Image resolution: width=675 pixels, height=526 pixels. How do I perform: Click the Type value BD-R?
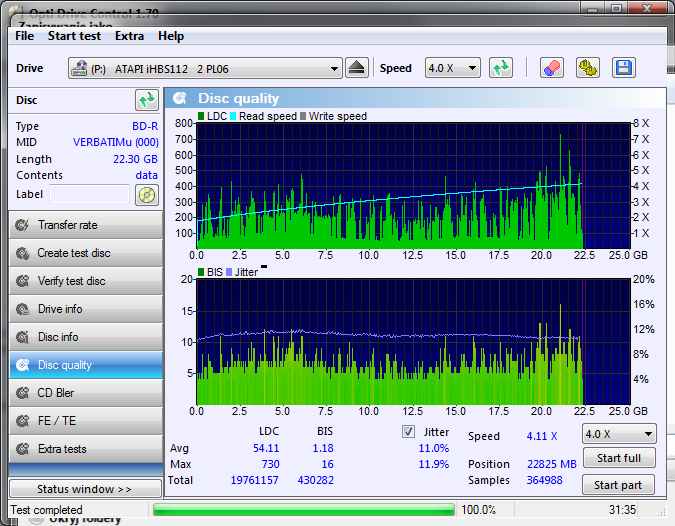[x=145, y=126]
